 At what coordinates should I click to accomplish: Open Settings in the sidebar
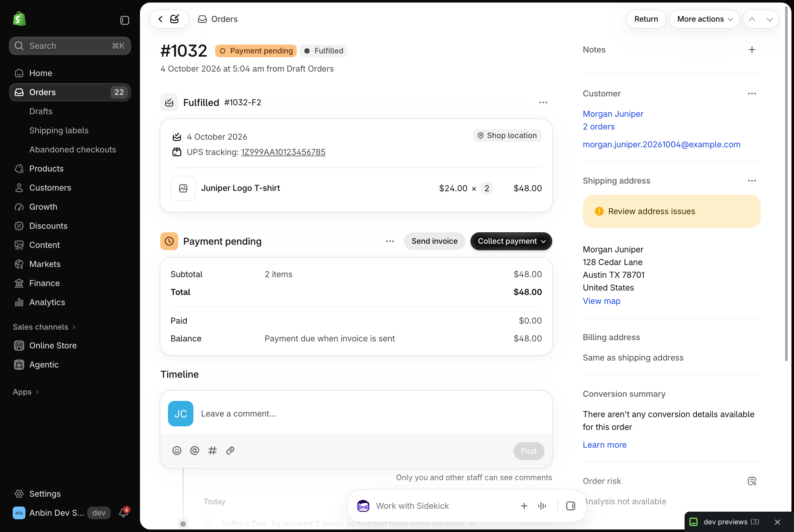(70, 494)
